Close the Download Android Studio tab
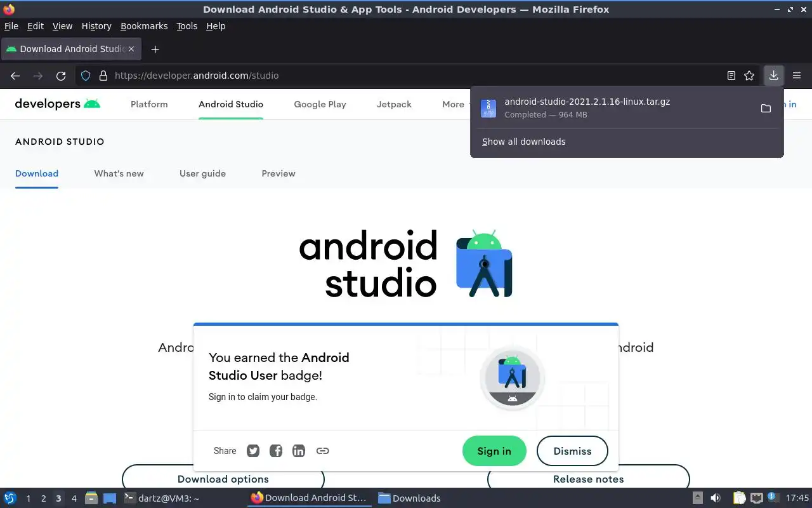 click(x=131, y=49)
